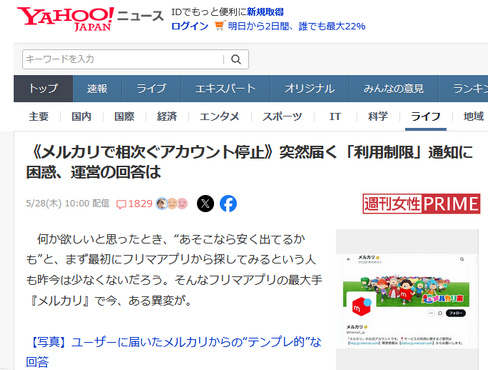Open the トップ navigation tab
Viewport: 488px width, 370px height.
(43, 88)
